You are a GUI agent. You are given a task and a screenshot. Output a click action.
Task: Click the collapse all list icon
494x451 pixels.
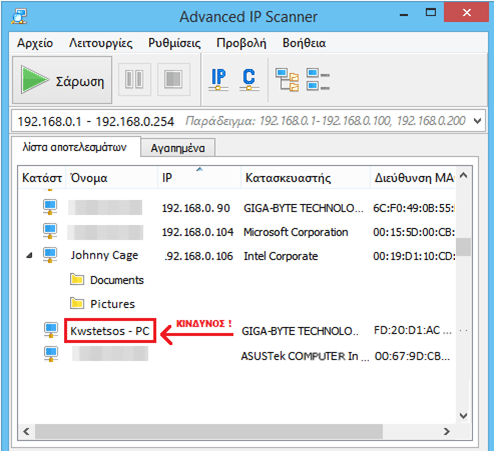click(x=318, y=79)
